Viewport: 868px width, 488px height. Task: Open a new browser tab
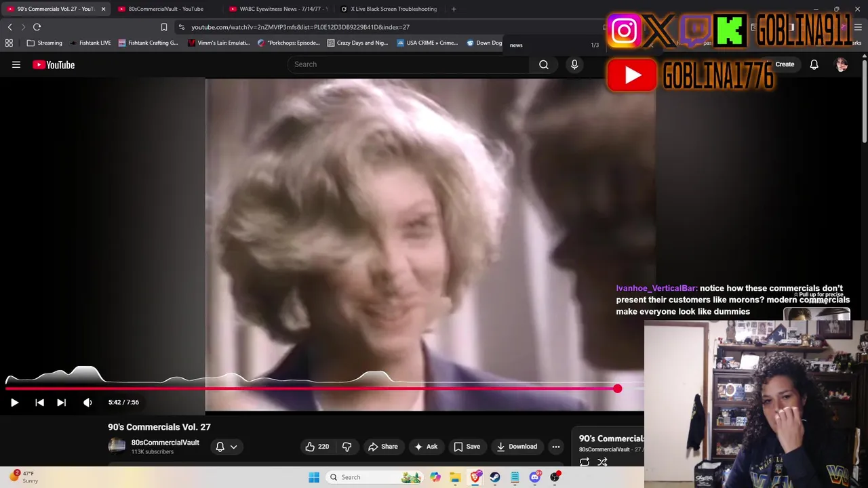[x=454, y=9]
